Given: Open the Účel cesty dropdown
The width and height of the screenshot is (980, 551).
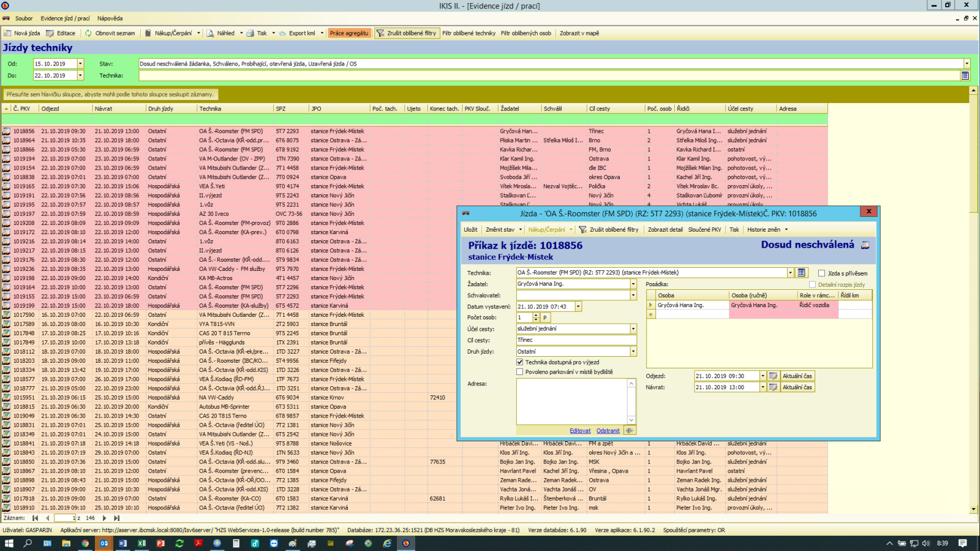Looking at the screenshot, I should (x=633, y=329).
